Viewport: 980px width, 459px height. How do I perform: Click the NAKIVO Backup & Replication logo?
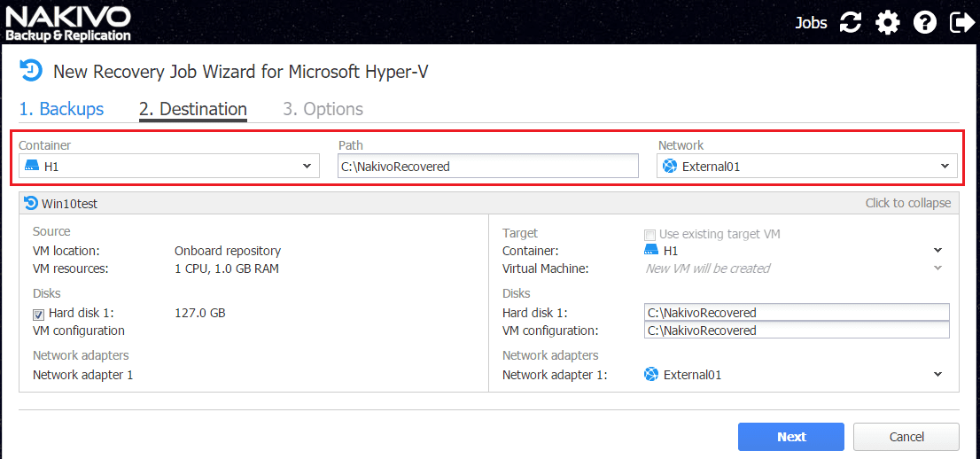[68, 24]
